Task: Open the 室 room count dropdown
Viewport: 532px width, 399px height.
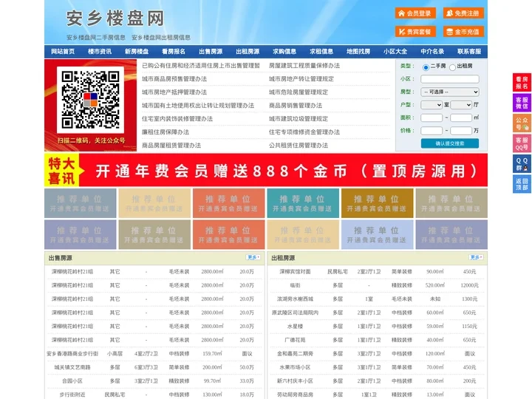Action: 432,105
